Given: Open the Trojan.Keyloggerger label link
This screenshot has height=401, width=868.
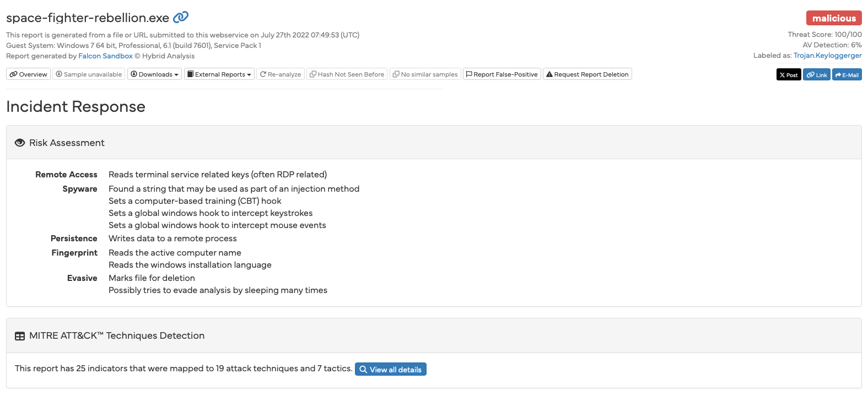Looking at the screenshot, I should pyautogui.click(x=827, y=56).
